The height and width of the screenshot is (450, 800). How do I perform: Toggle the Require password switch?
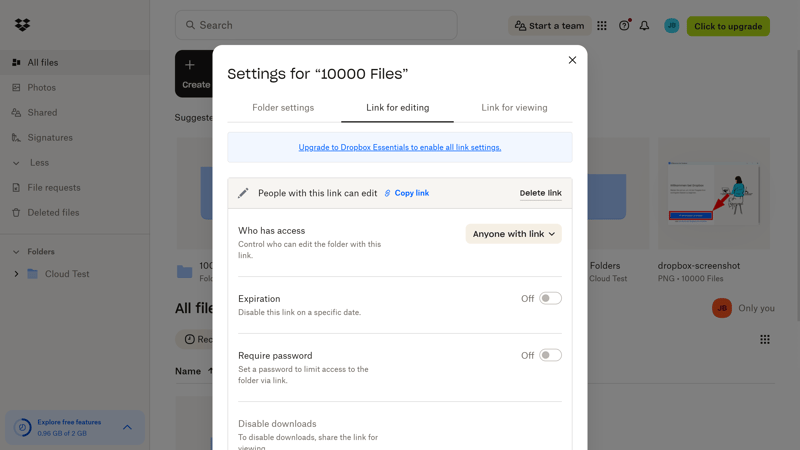(x=551, y=355)
